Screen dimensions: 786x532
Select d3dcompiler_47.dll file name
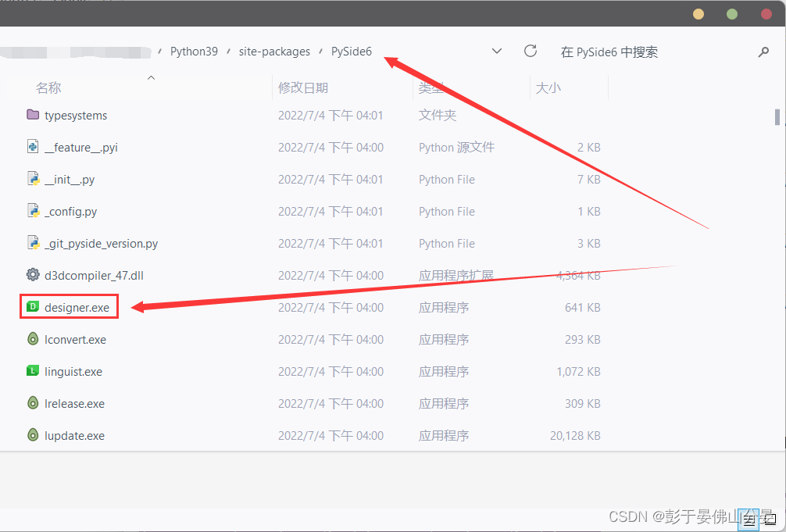[94, 275]
